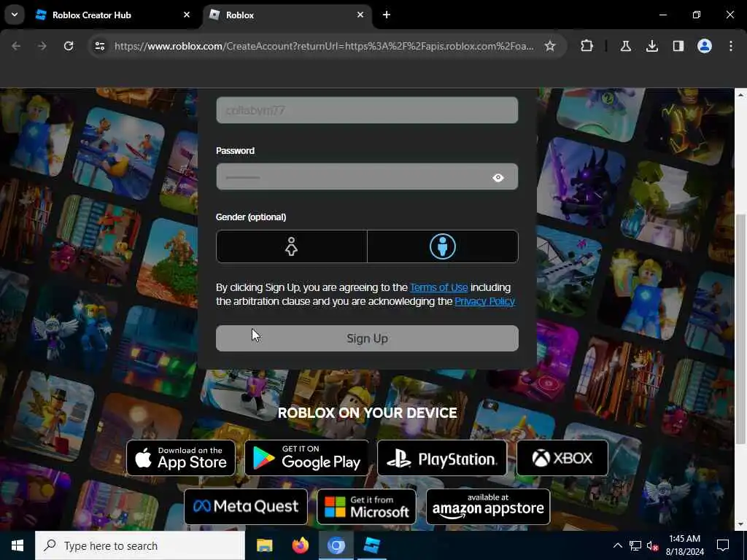Open the Privacy Policy link
Screen dimensions: 747x560
484,301
